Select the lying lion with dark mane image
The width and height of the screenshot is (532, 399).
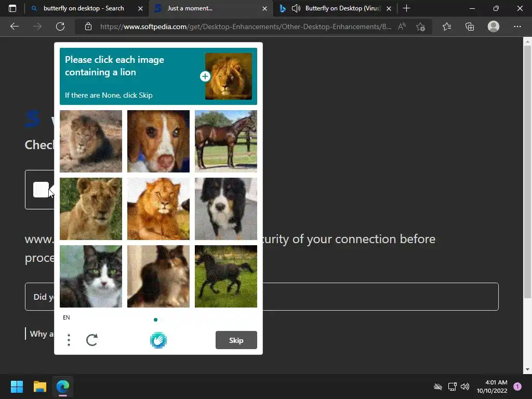pos(91,141)
